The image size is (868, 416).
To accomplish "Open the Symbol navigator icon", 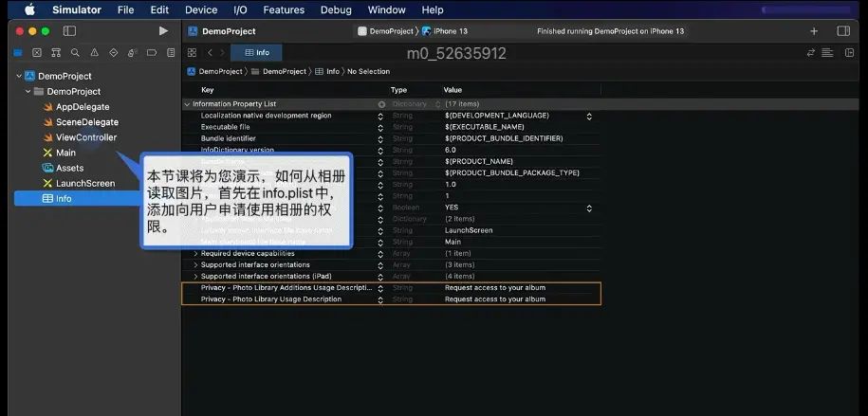I will (x=56, y=53).
